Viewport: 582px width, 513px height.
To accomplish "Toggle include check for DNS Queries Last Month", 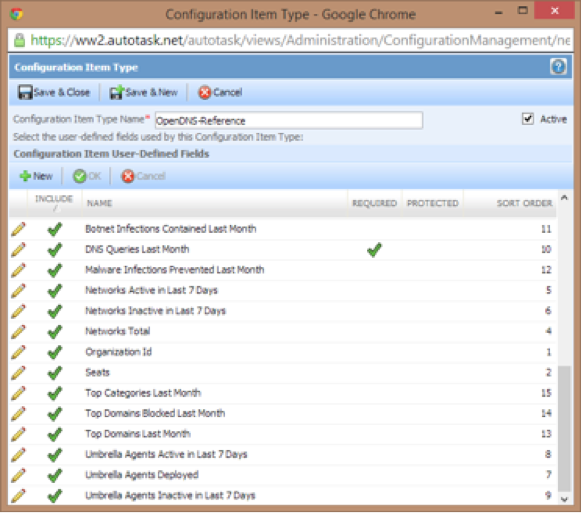I will [x=55, y=249].
